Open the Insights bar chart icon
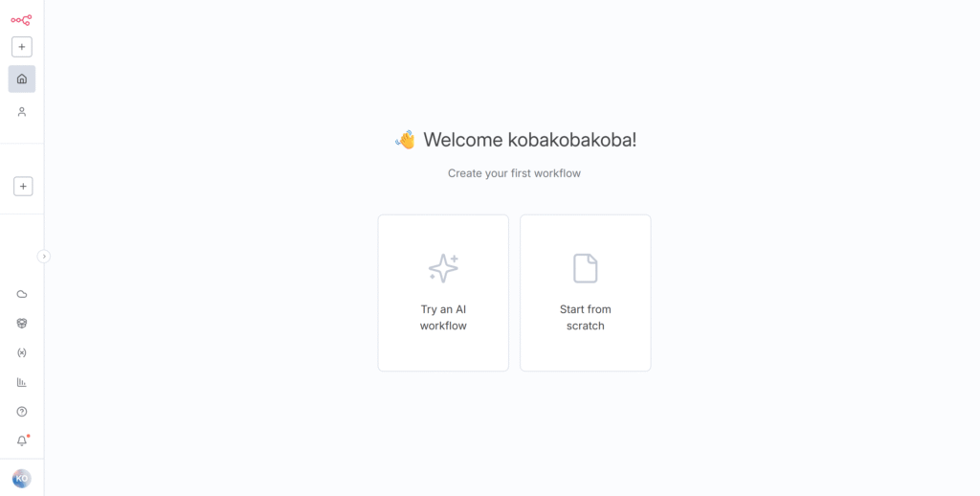980x496 pixels. click(x=22, y=382)
